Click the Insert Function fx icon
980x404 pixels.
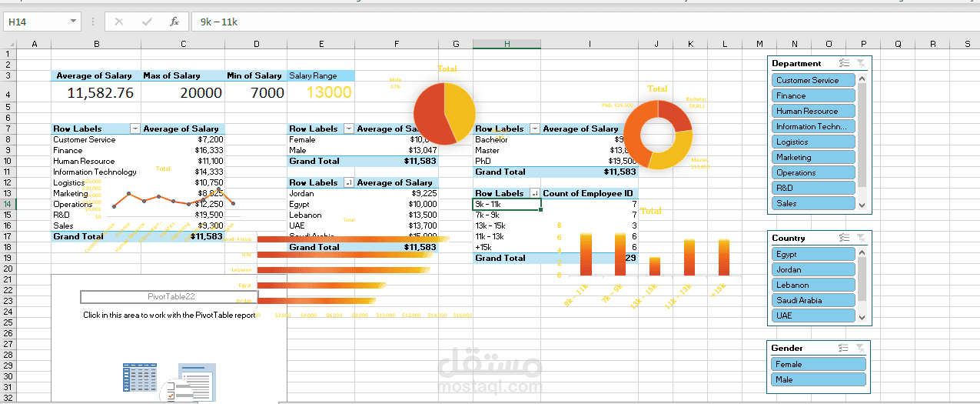click(x=174, y=22)
